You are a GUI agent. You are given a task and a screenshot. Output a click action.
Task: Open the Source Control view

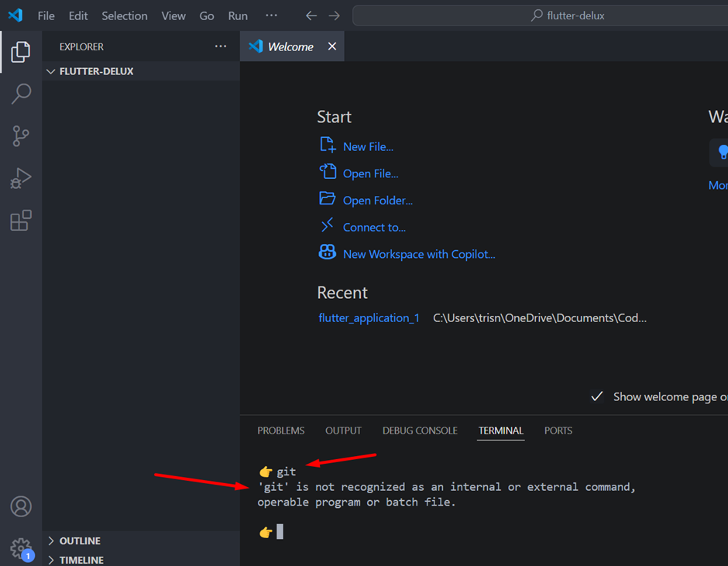tap(20, 136)
